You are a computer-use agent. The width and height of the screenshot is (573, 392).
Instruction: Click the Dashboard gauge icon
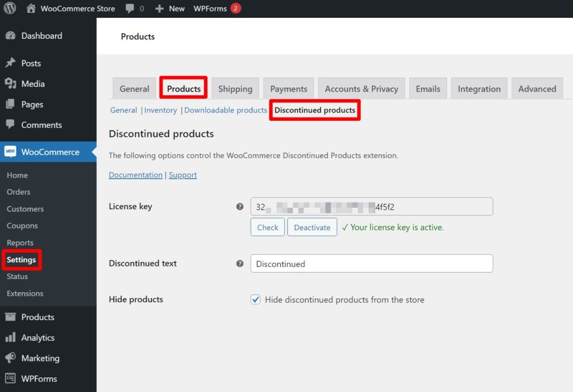10,36
